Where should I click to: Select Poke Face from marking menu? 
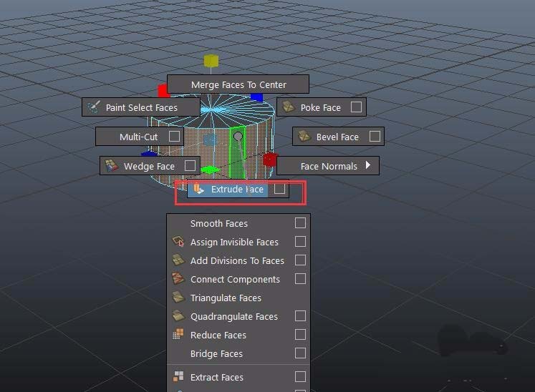point(321,107)
